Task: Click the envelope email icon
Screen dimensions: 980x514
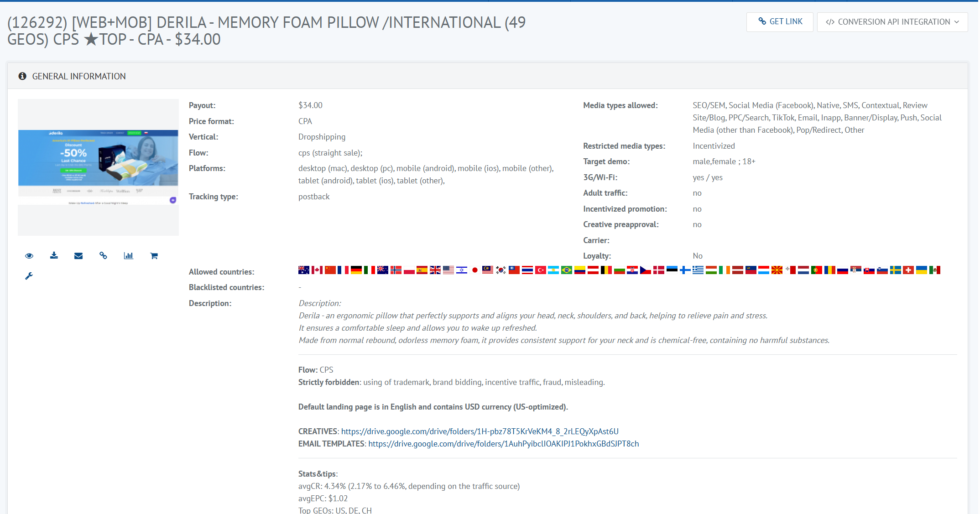Action: coord(78,256)
